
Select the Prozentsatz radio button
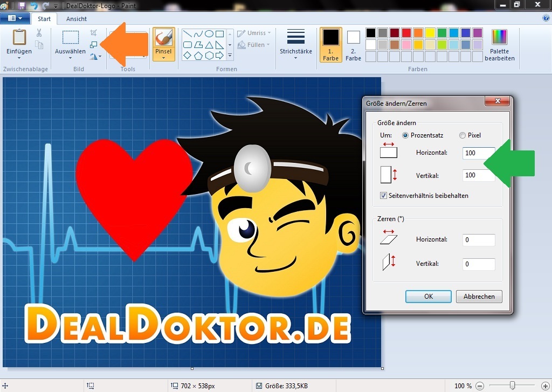point(405,135)
